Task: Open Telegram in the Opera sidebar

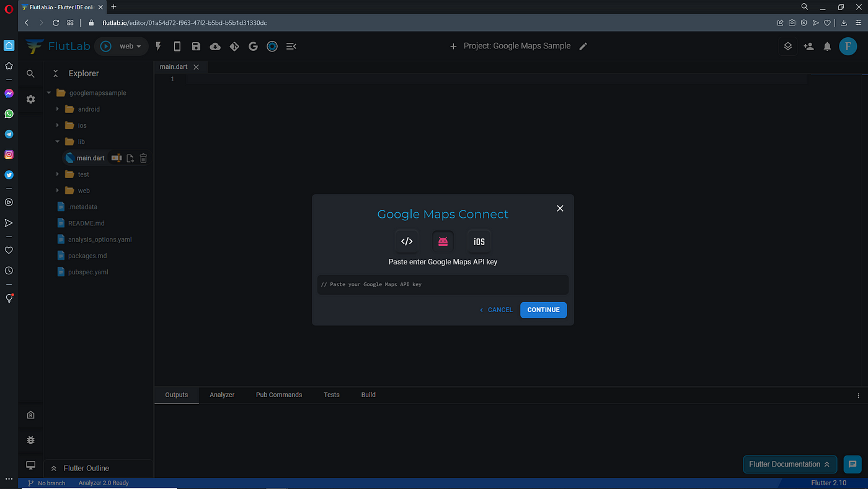Action: coord(9,134)
